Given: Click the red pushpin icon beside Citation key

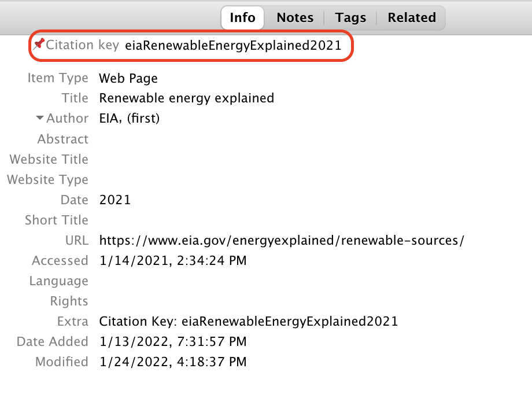Looking at the screenshot, I should click(39, 45).
